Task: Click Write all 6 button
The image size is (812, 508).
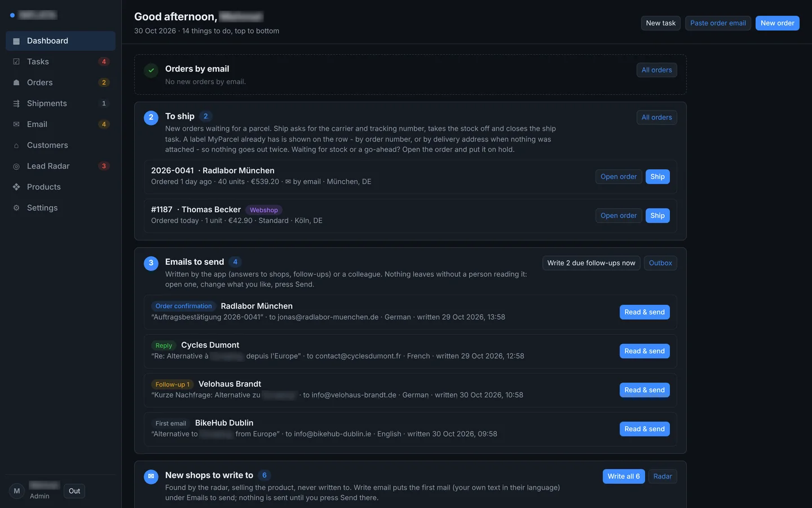Action: tap(624, 476)
